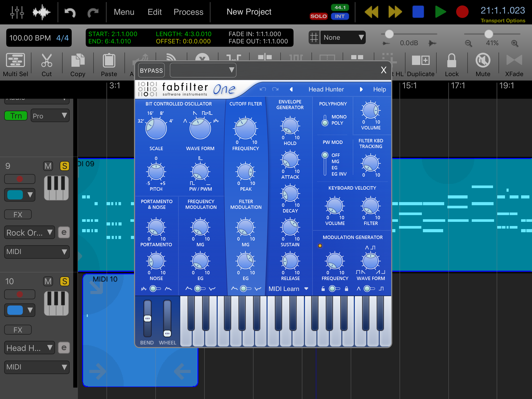Toggle the Trn button
532x399 pixels.
pos(16,116)
